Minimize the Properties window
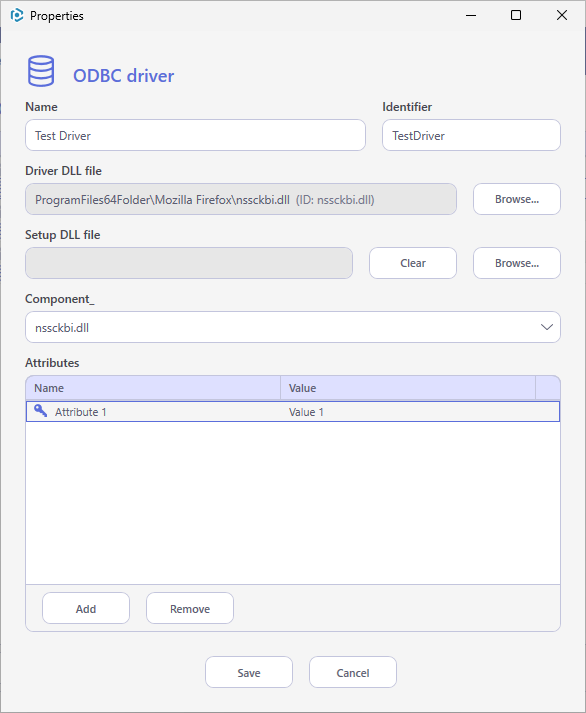586x713 pixels. tap(471, 15)
